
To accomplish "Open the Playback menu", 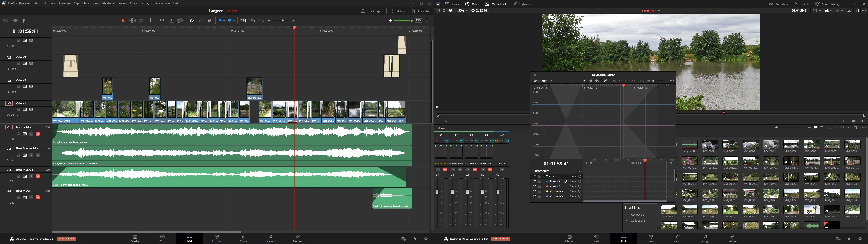I will tap(108, 3).
